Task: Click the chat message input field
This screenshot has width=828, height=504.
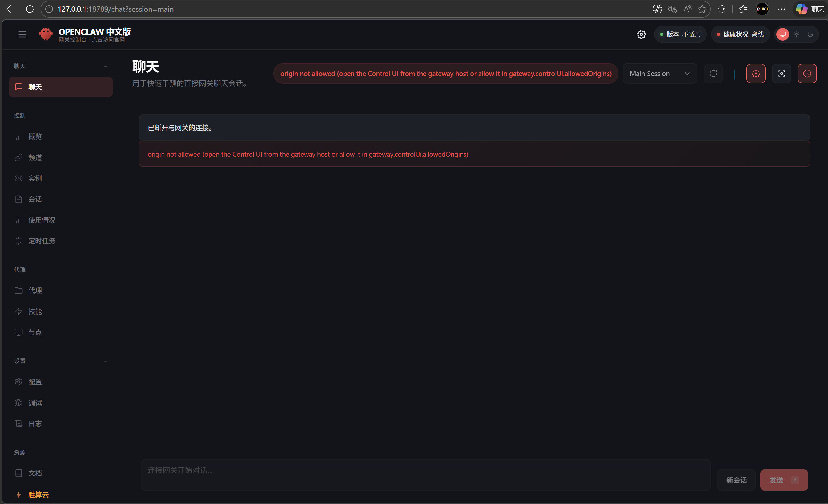Action: pos(425,474)
